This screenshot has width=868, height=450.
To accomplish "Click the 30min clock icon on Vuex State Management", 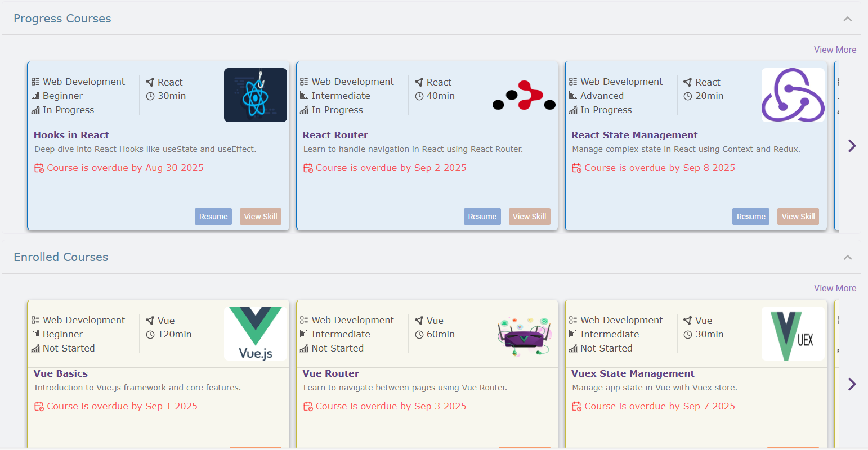I will [x=688, y=335].
